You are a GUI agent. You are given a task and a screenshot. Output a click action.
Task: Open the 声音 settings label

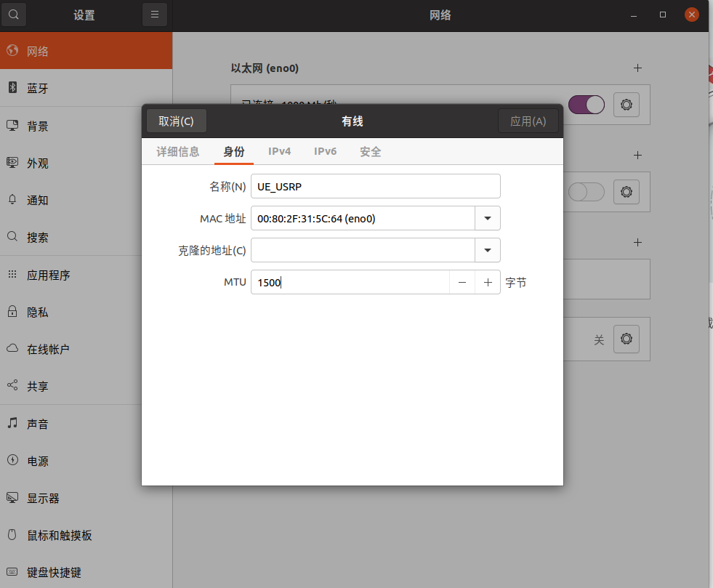(38, 424)
